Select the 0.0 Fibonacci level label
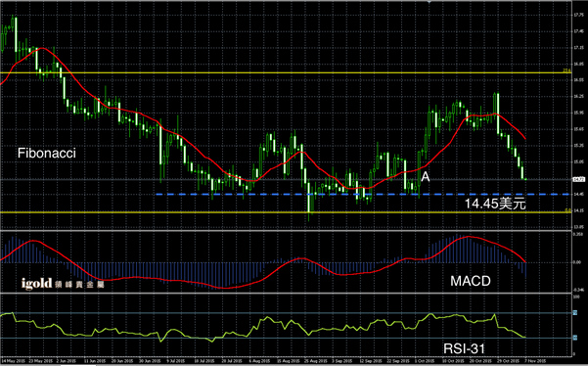This screenshot has width=588, height=366. [567, 210]
